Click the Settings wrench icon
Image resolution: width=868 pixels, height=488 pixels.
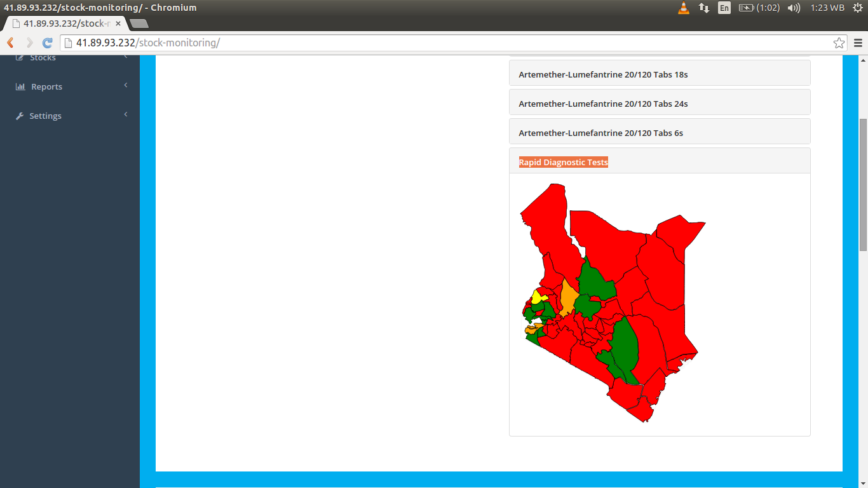(x=20, y=116)
